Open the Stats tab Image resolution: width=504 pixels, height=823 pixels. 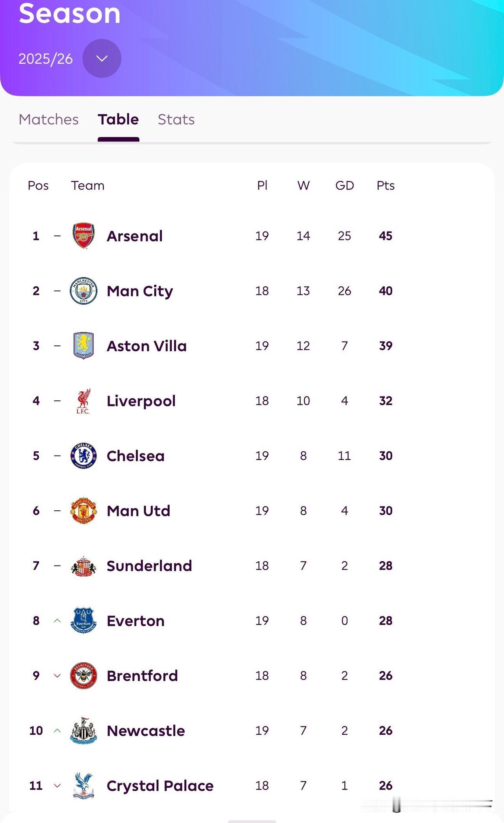[176, 119]
